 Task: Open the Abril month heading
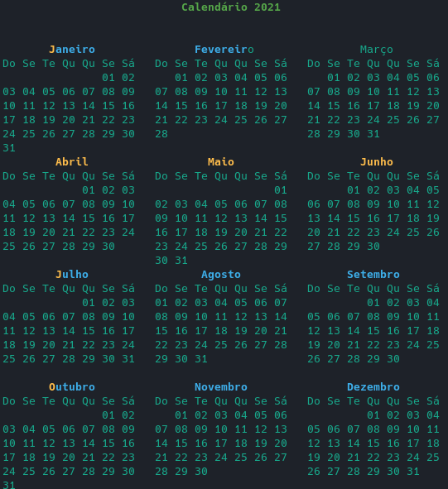click(72, 162)
